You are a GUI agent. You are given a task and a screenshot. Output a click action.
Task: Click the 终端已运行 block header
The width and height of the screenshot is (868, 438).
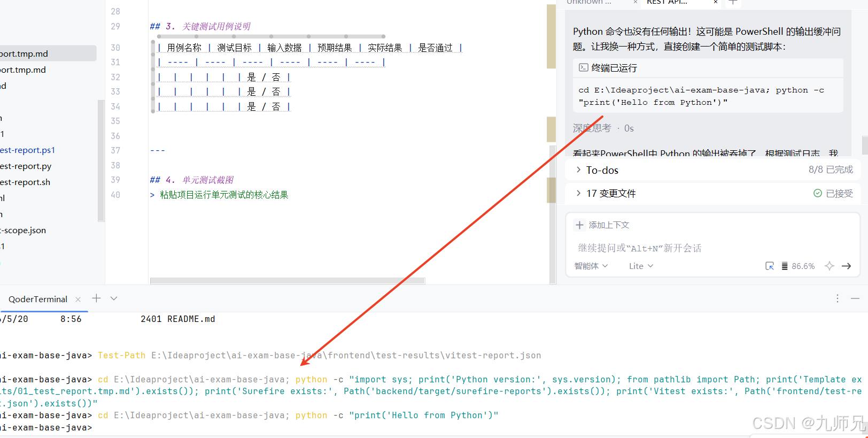tap(708, 68)
